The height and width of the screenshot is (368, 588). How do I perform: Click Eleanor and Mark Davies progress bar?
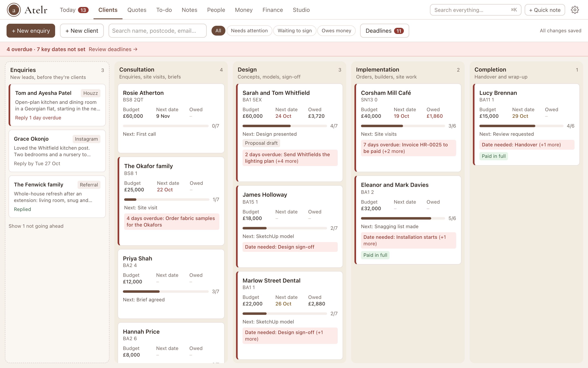tap(403, 218)
